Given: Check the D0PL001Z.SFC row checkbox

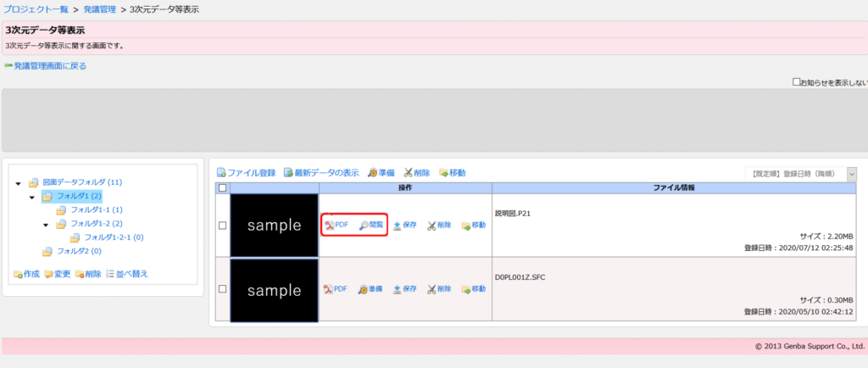Looking at the screenshot, I should (x=223, y=289).
